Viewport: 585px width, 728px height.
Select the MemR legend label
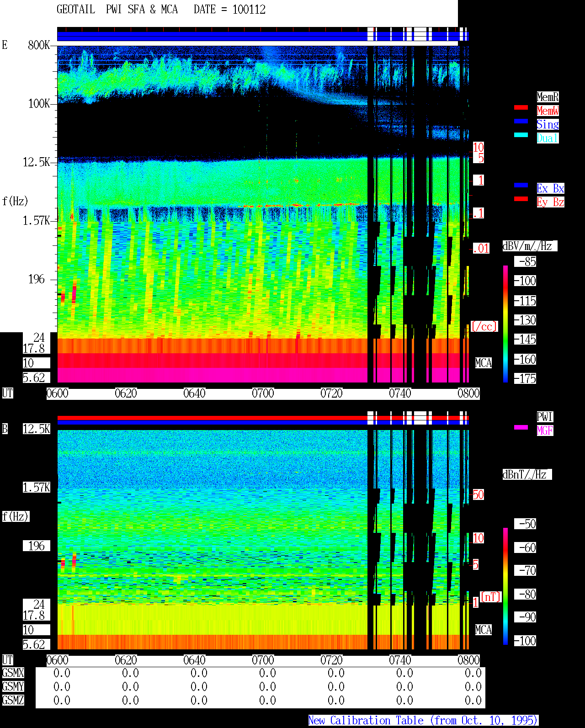pyautogui.click(x=548, y=97)
